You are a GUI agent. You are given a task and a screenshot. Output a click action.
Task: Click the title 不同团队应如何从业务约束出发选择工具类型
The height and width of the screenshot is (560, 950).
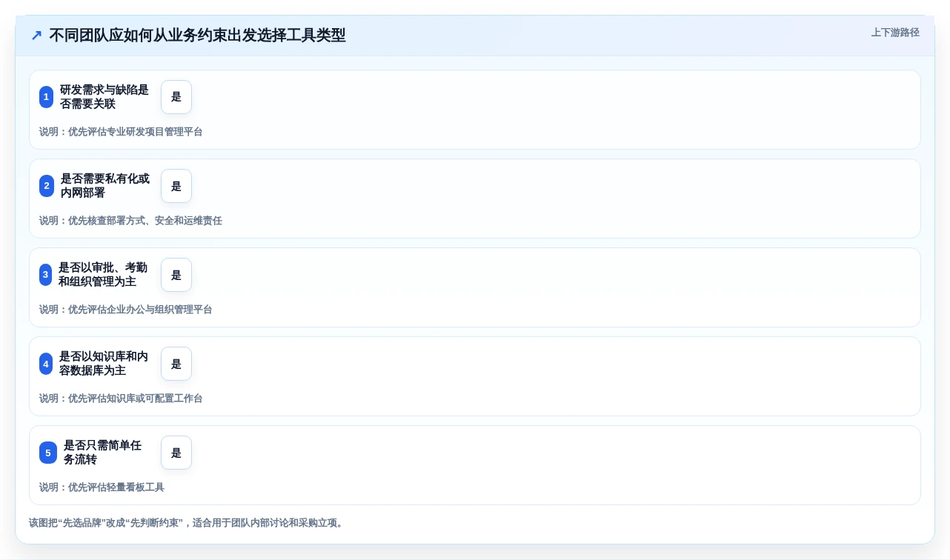click(197, 36)
